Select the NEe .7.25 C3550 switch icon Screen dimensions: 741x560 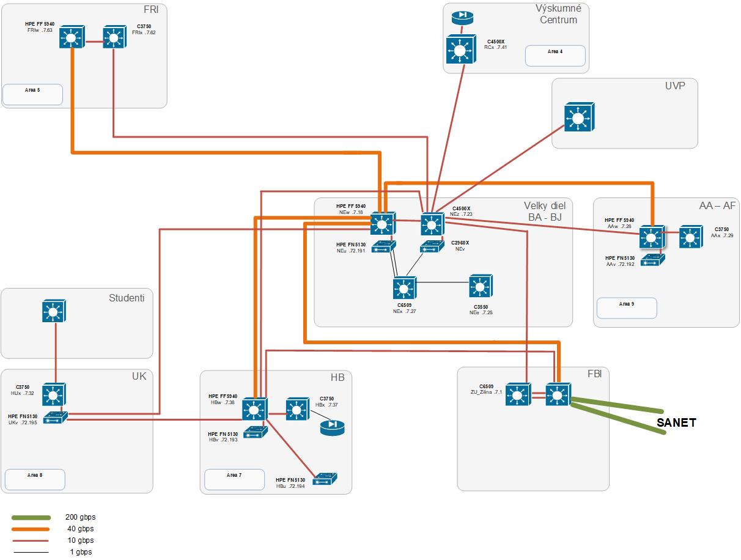click(x=481, y=286)
